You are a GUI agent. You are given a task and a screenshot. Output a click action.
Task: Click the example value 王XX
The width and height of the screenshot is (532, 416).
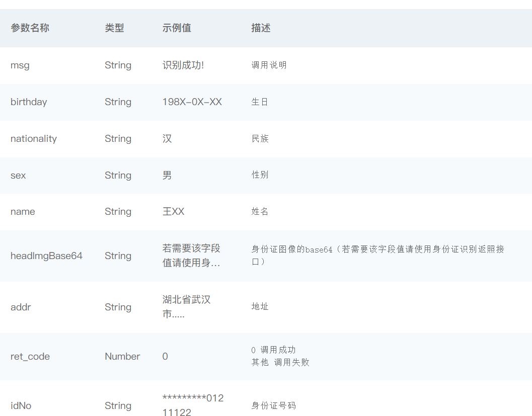173,212
